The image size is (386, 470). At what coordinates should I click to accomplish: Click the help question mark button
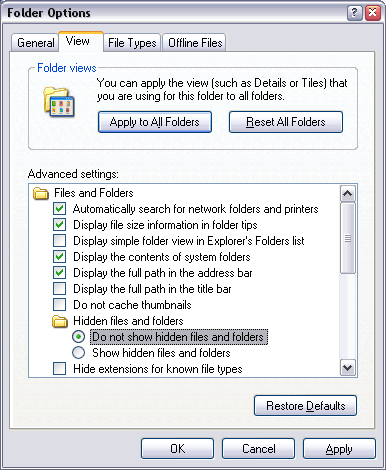tap(354, 13)
